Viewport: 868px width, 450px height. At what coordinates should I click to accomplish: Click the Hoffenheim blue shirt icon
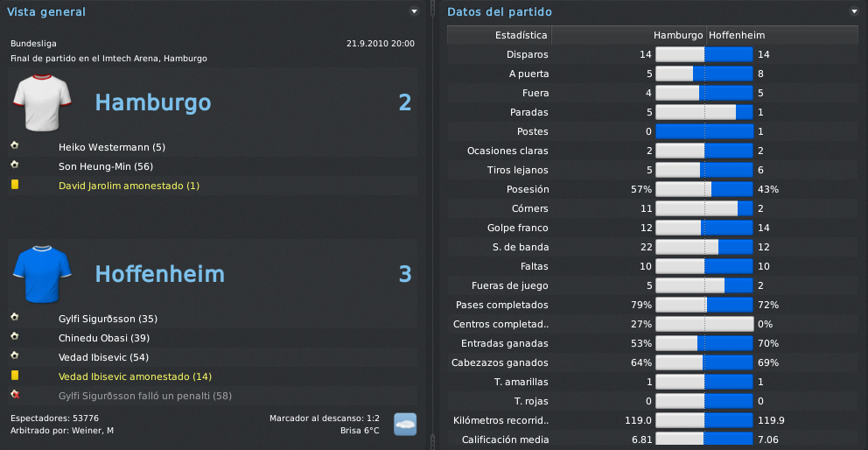[x=42, y=275]
